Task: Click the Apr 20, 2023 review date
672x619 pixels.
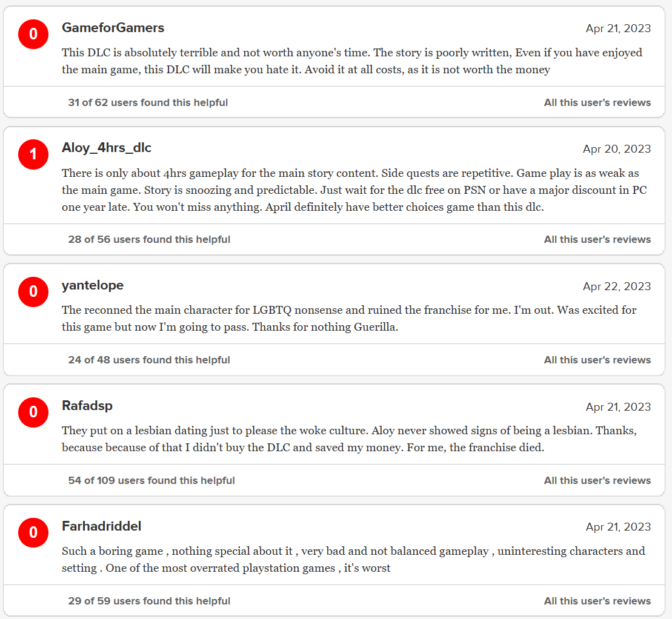Action: point(617,149)
